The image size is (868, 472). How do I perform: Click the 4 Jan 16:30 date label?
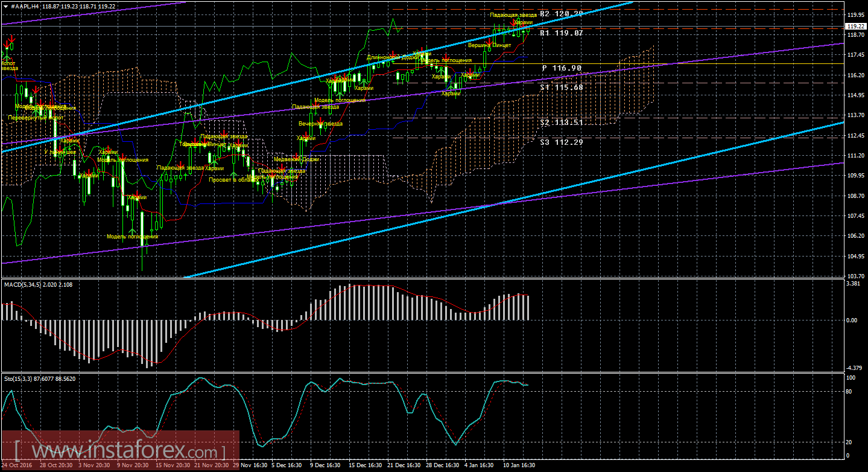click(480, 465)
